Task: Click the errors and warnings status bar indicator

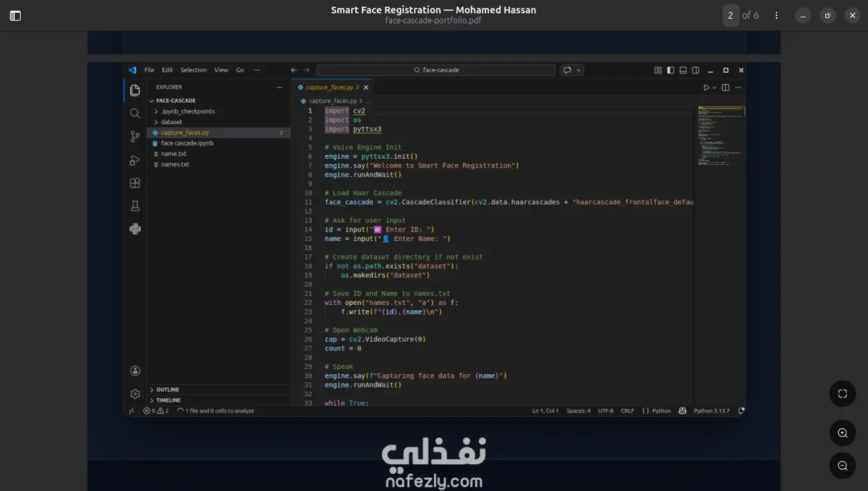Action: (x=156, y=411)
